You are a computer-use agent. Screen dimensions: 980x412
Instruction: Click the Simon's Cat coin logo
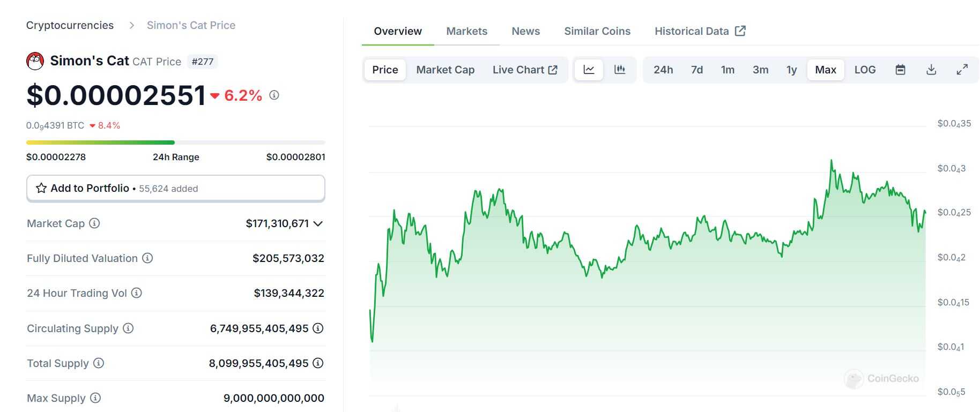35,61
